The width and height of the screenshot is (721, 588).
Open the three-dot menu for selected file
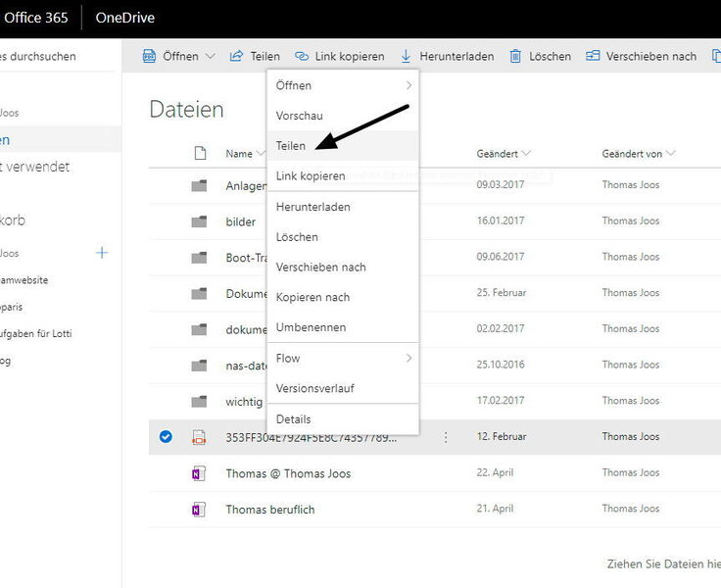[446, 437]
